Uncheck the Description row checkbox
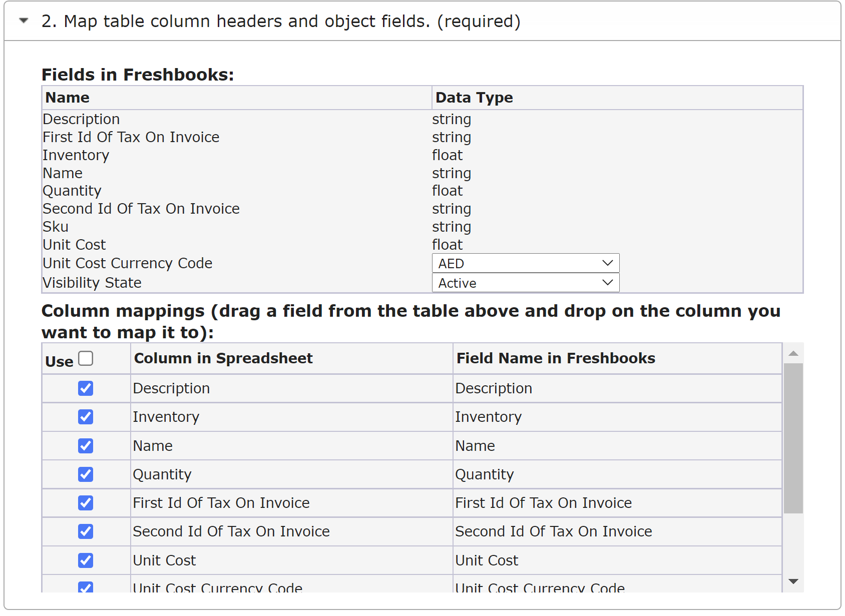Image resolution: width=845 pixels, height=616 pixels. coord(86,388)
